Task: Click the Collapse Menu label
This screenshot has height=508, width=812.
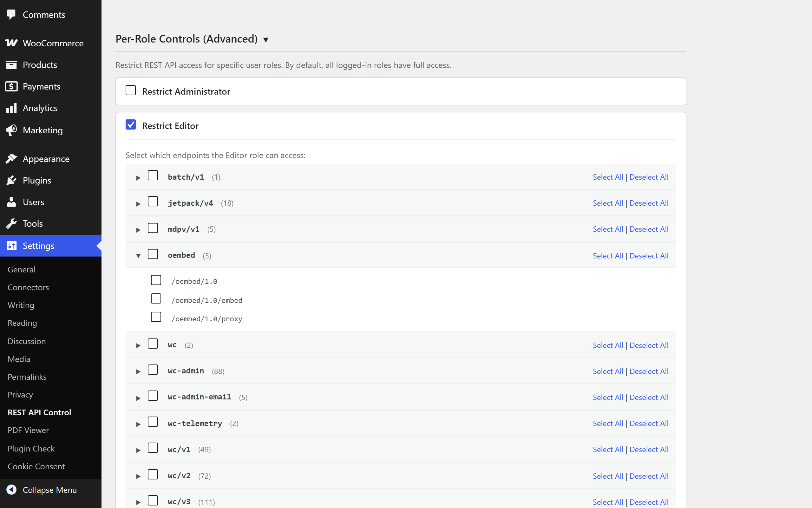Action: tap(50, 490)
